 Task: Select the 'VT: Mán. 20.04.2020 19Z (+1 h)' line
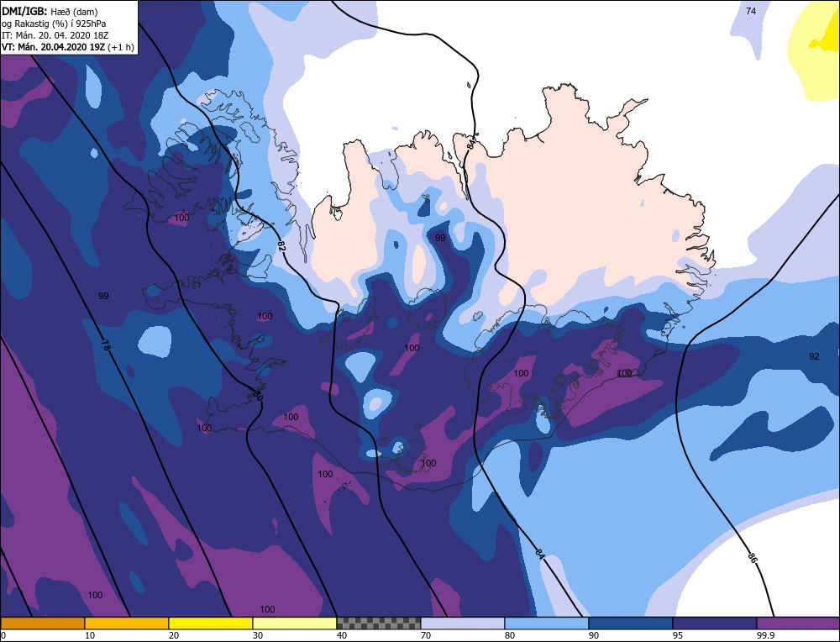pyautogui.click(x=69, y=47)
